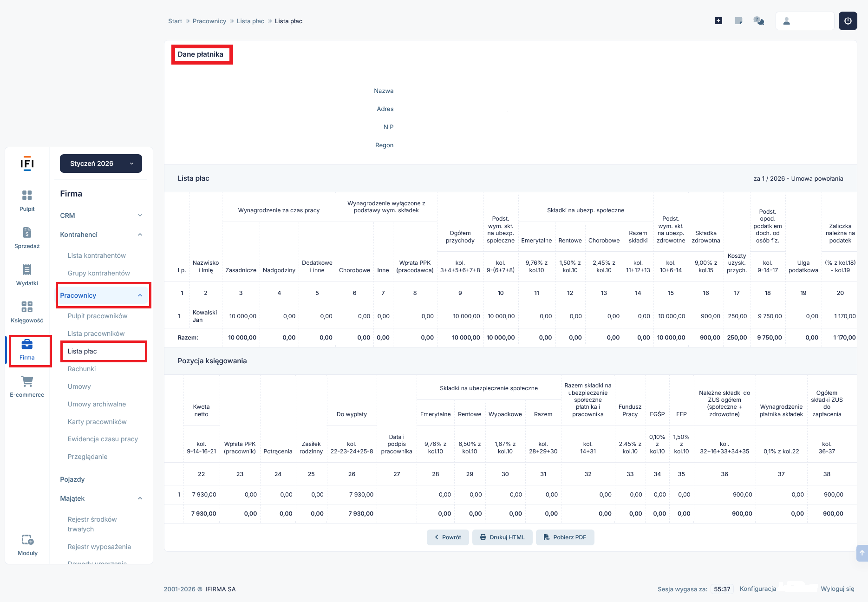Open Ewidencja czasu pracy menu item
868x602 pixels.
tap(103, 439)
